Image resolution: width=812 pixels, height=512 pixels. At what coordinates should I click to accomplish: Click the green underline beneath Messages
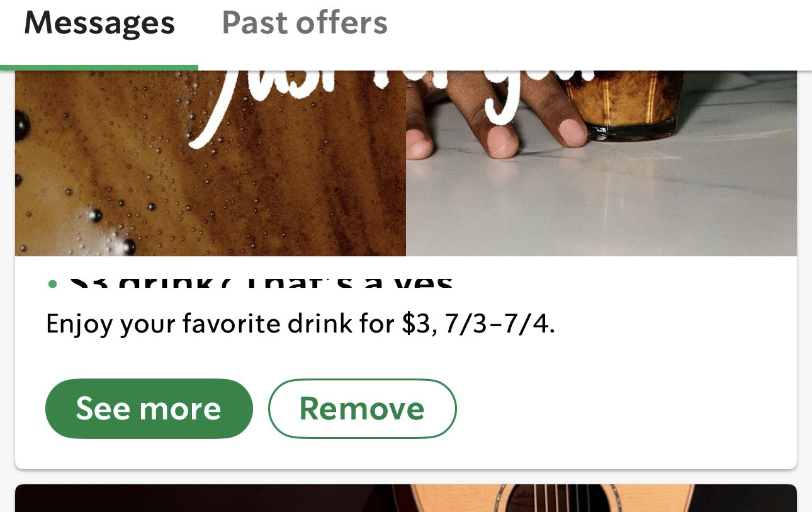99,67
